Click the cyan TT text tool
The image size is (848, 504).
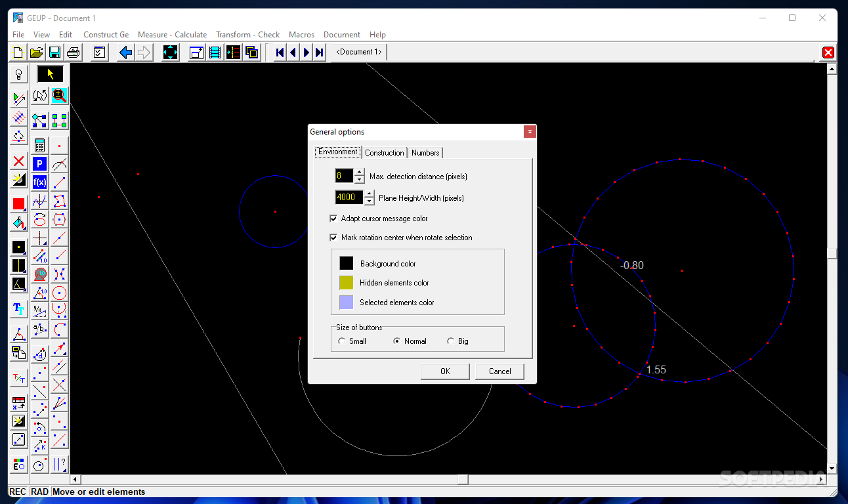click(18, 309)
